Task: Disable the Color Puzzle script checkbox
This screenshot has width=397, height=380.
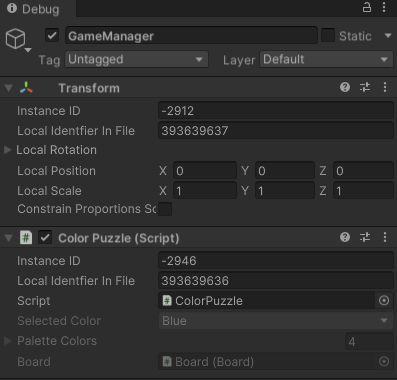Action: click(45, 238)
